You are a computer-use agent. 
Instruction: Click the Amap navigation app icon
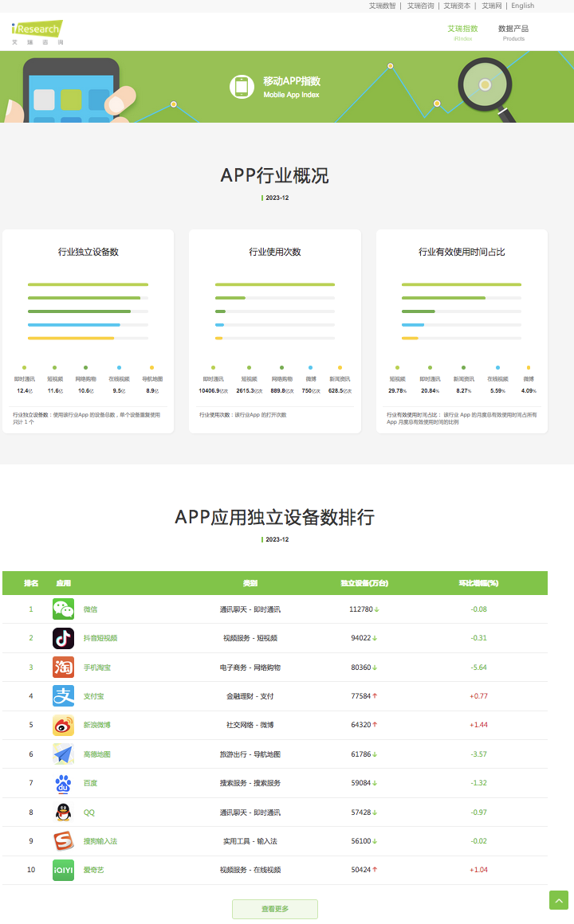pos(63,754)
